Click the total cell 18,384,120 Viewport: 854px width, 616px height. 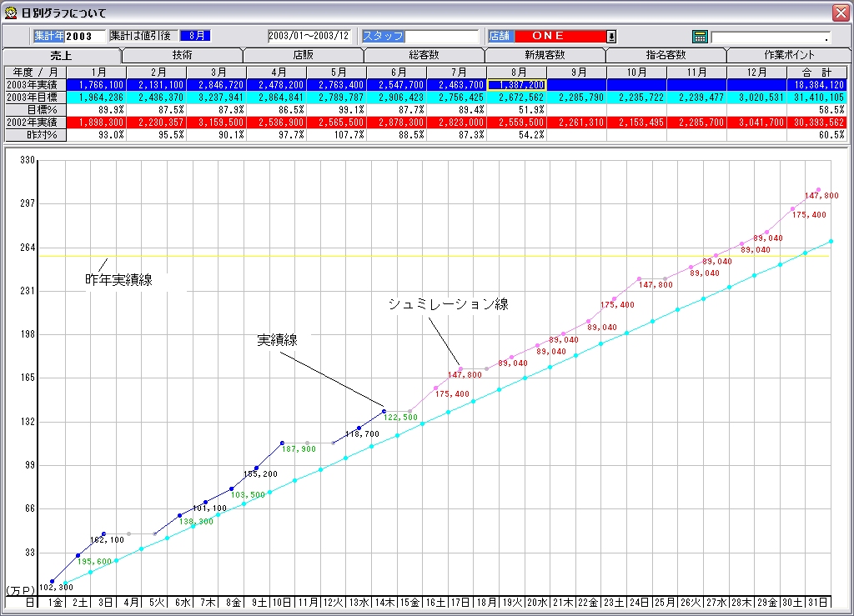coord(817,85)
